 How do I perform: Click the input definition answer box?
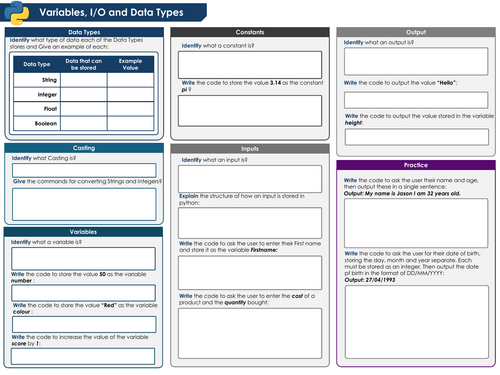(x=250, y=179)
